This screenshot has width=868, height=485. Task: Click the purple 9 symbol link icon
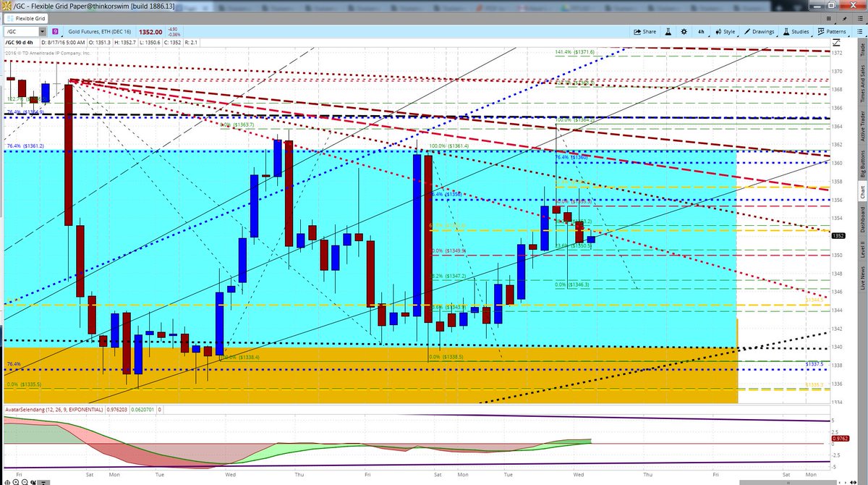tap(55, 32)
